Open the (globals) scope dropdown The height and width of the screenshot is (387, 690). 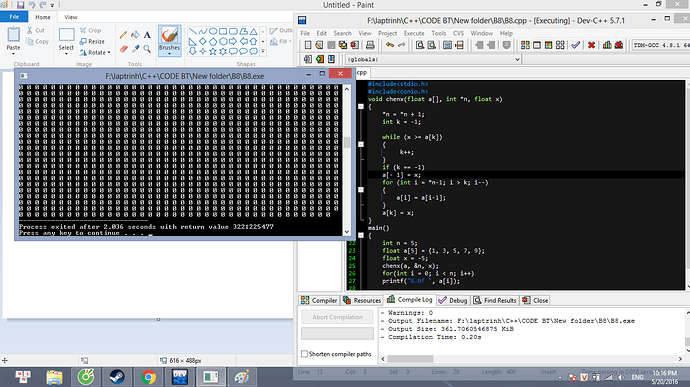click(x=517, y=59)
